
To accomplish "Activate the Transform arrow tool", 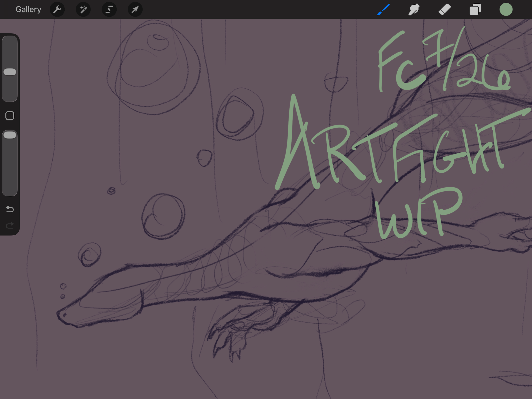I will pos(135,9).
